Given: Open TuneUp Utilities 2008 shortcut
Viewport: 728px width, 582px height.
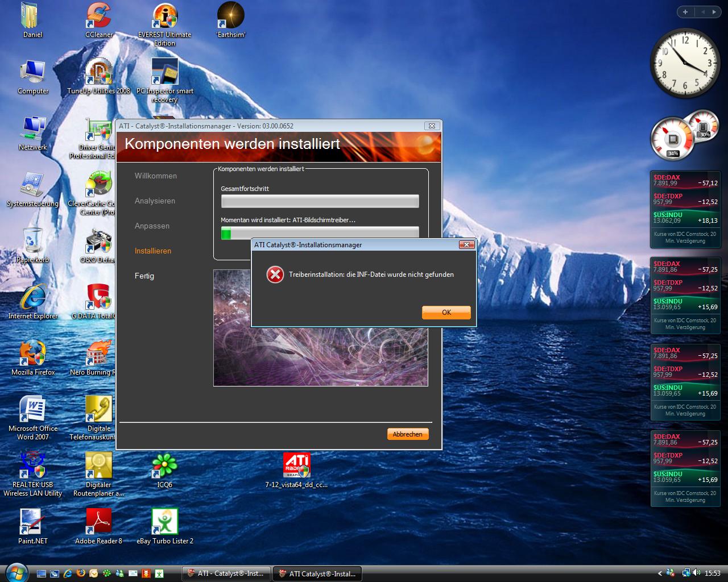Looking at the screenshot, I should (99, 77).
